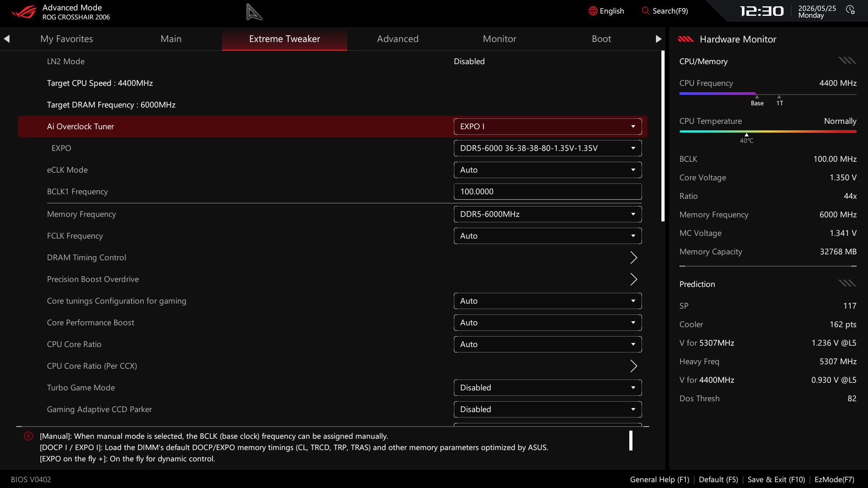Click General Help (F1)
The image size is (868, 488).
(660, 479)
